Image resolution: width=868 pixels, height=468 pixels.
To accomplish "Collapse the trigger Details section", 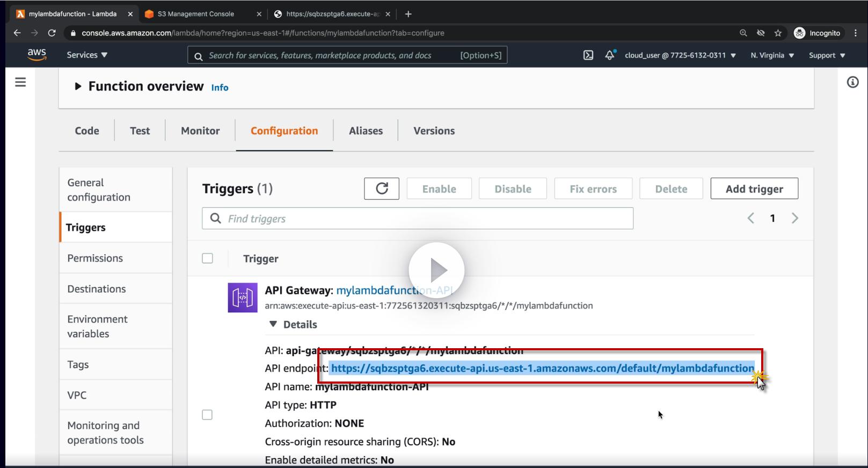I will point(273,324).
